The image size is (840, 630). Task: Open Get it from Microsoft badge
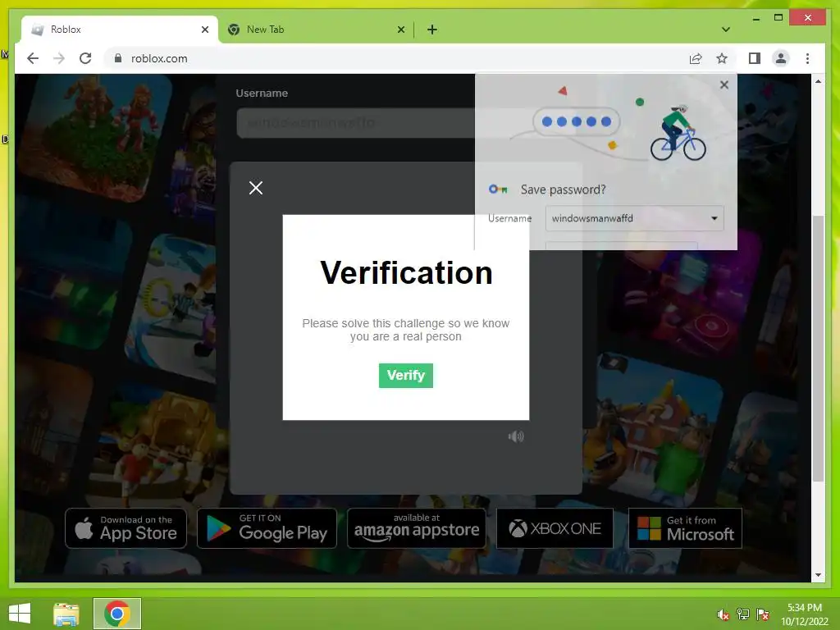[x=685, y=528]
